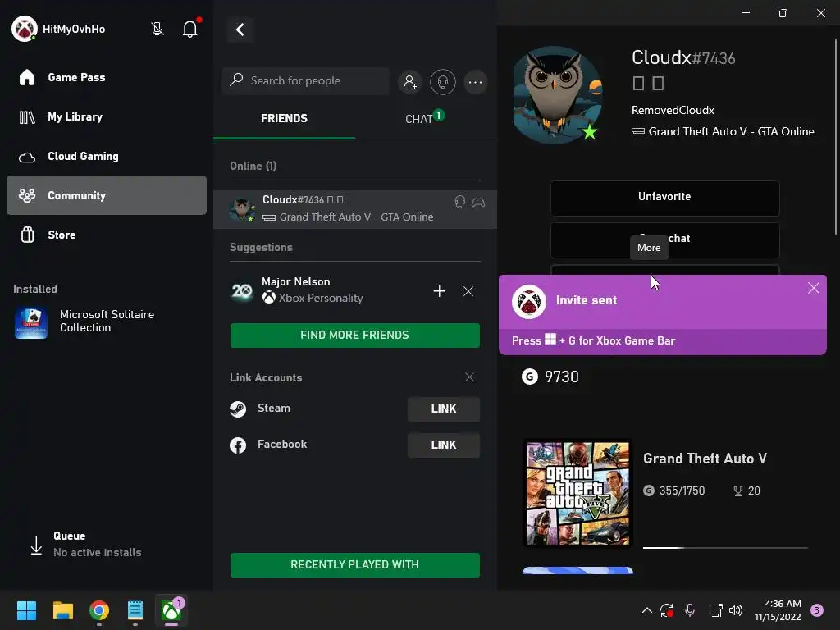Click the headset party icon

click(442, 82)
